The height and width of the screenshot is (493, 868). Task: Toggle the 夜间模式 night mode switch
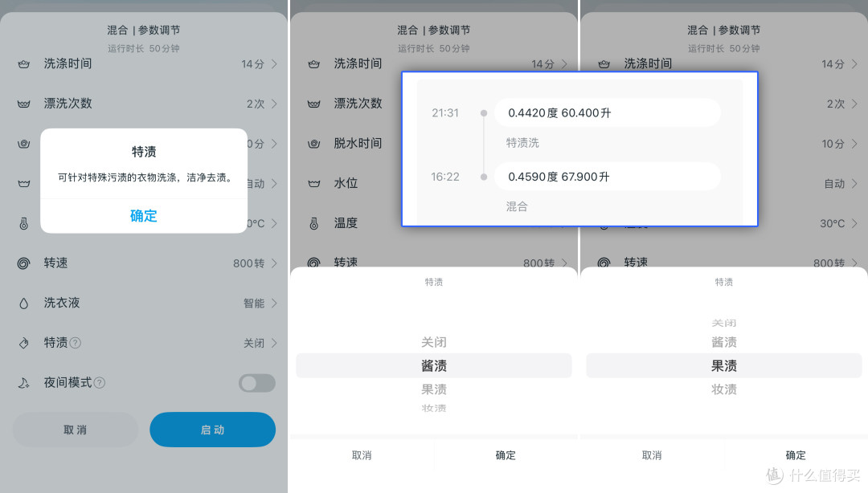pyautogui.click(x=257, y=383)
